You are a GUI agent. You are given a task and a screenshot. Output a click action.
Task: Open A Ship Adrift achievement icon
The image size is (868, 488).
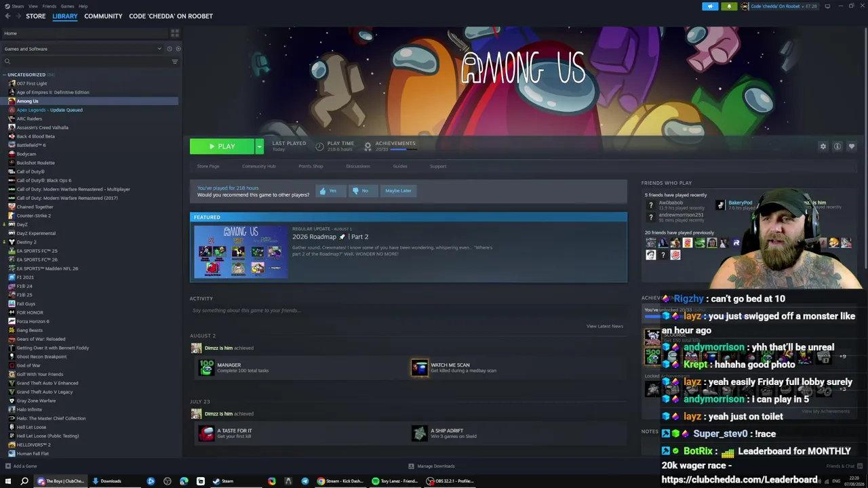point(420,433)
